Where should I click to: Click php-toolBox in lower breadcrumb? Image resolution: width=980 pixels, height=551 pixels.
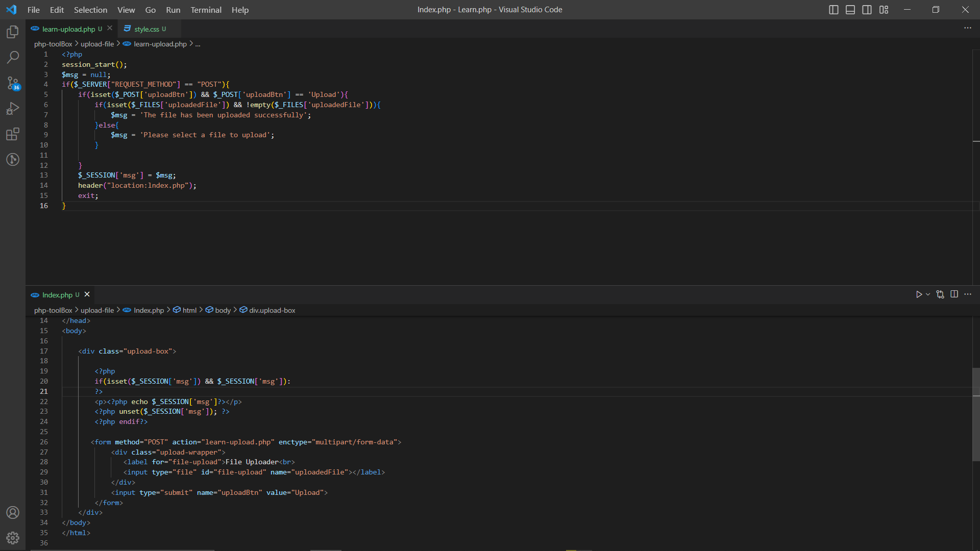click(53, 310)
